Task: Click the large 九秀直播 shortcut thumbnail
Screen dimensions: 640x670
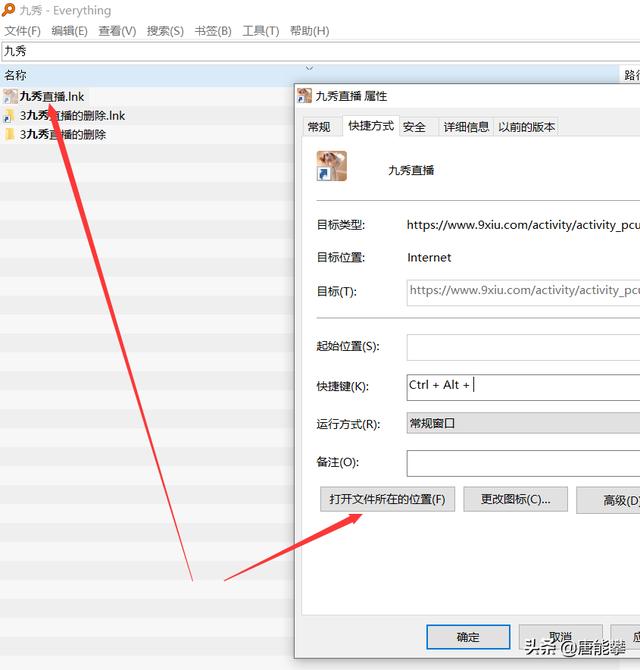Action: click(332, 166)
